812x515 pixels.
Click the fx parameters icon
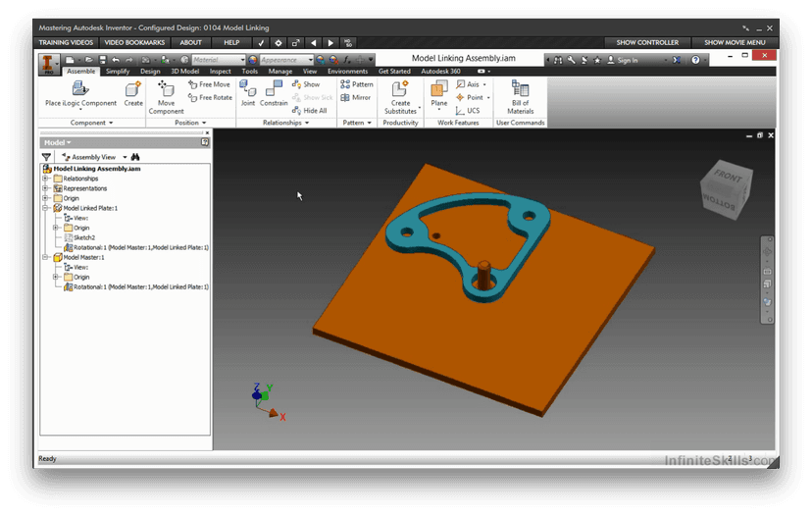[347, 60]
